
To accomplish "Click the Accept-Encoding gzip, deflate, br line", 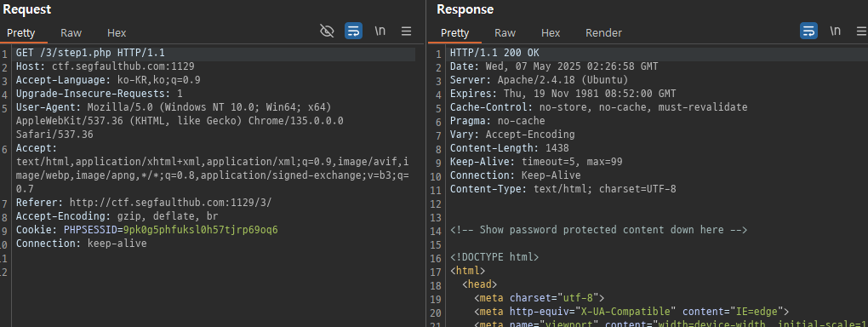I will tap(117, 216).
